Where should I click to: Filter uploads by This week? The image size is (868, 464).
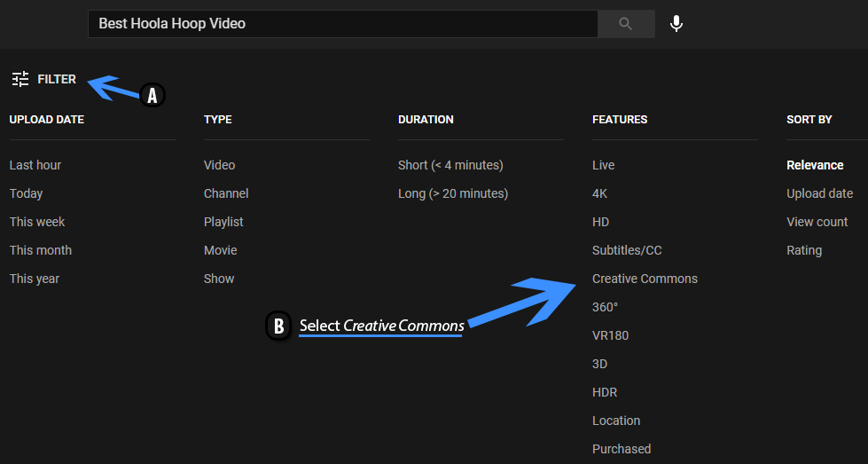[37, 222]
